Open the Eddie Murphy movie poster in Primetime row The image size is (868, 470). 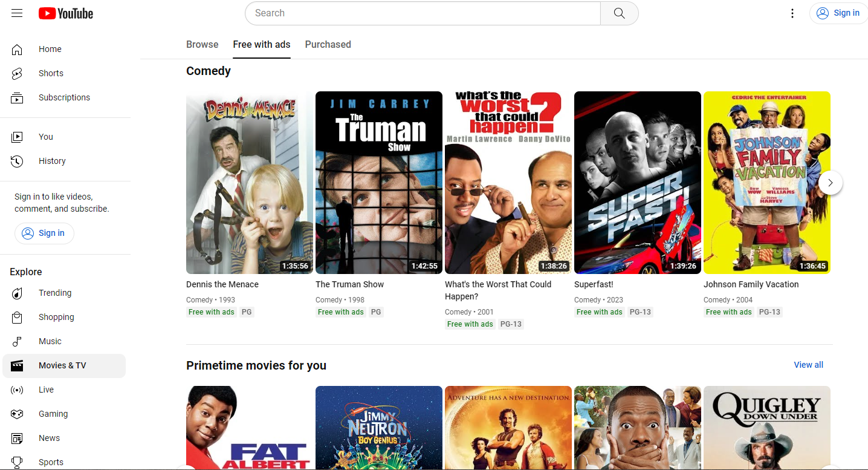point(638,428)
